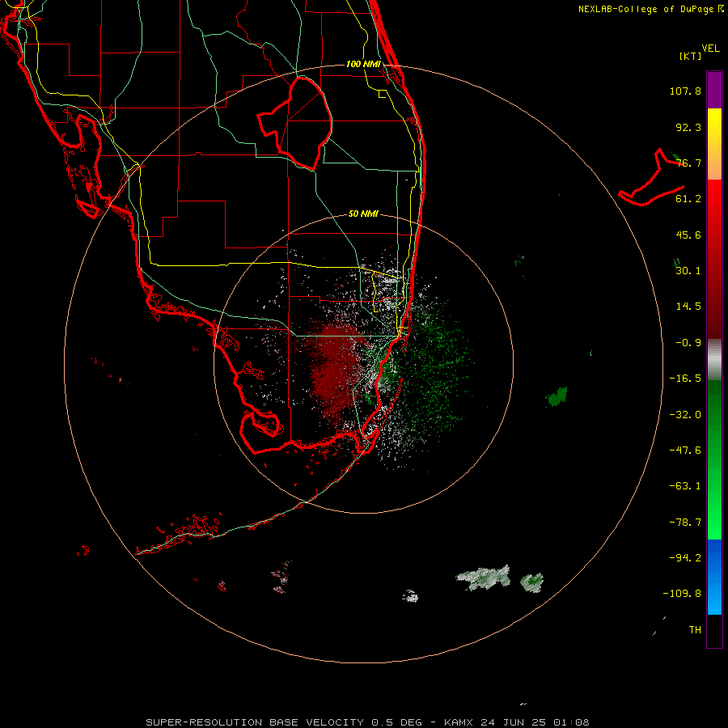The width and height of the screenshot is (728, 728).
Task: Click the -109.8 scale value
Action: point(683,594)
